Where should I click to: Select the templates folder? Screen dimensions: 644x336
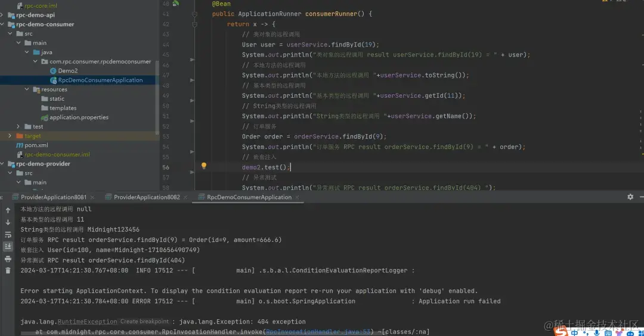click(x=63, y=108)
